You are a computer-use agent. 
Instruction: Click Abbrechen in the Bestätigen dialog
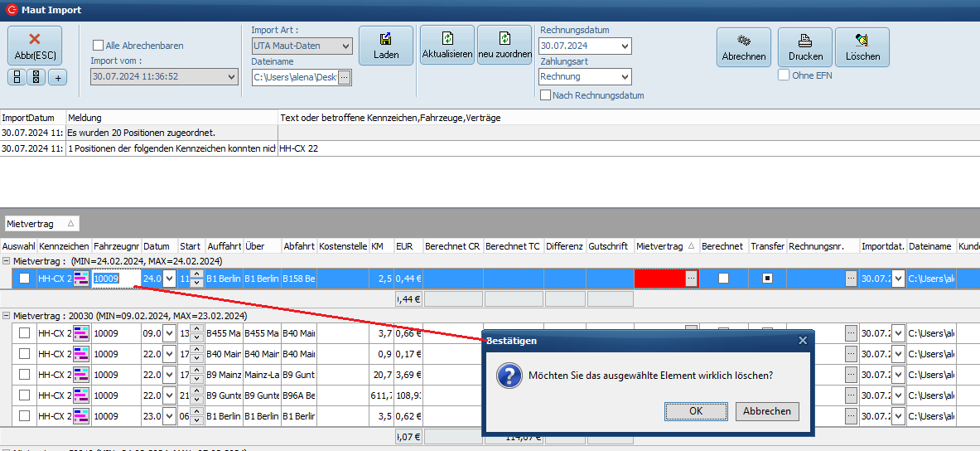click(766, 410)
